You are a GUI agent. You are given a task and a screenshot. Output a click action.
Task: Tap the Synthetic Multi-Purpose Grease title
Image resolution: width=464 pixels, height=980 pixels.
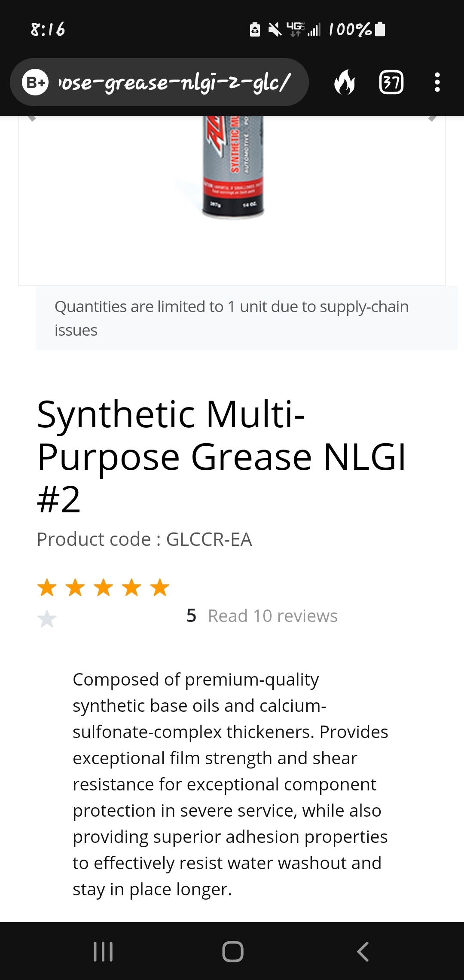[x=221, y=456]
